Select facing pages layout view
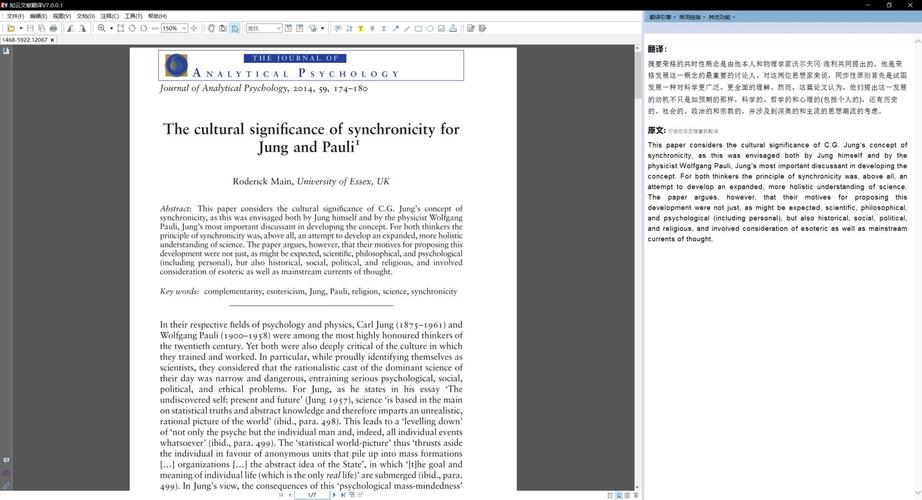This screenshot has width=922, height=500. click(627, 495)
